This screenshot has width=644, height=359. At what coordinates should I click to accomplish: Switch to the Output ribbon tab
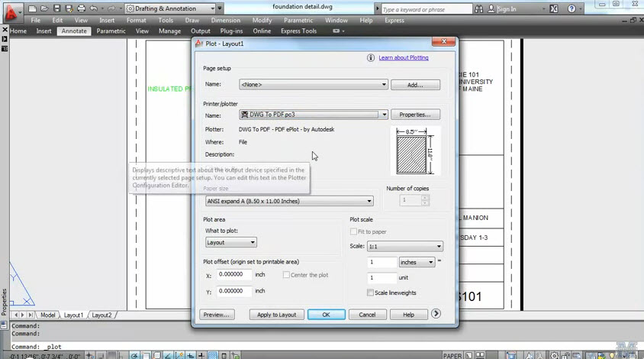pyautogui.click(x=201, y=31)
